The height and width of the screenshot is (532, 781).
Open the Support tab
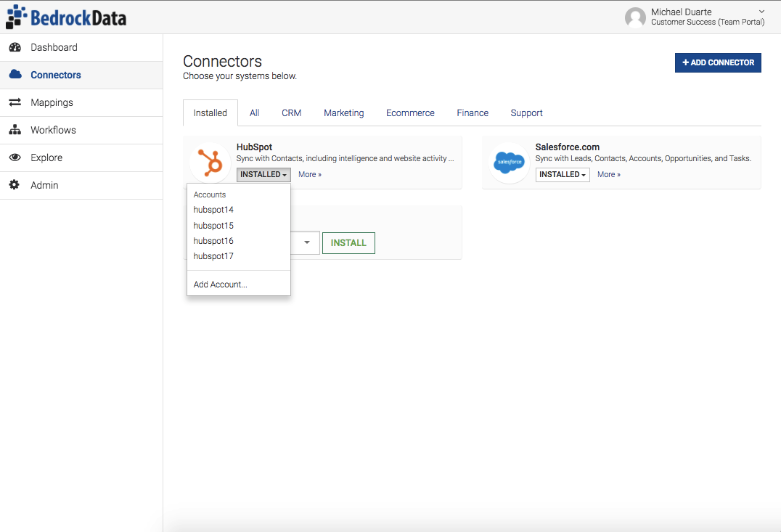coord(526,113)
